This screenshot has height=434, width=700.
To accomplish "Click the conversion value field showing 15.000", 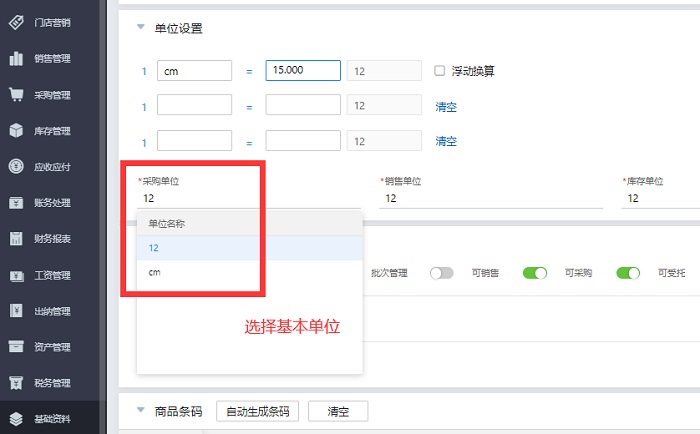I will tap(303, 71).
